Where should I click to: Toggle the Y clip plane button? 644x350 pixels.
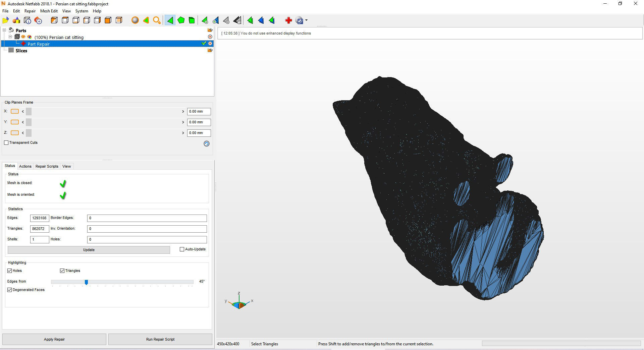[x=15, y=122]
